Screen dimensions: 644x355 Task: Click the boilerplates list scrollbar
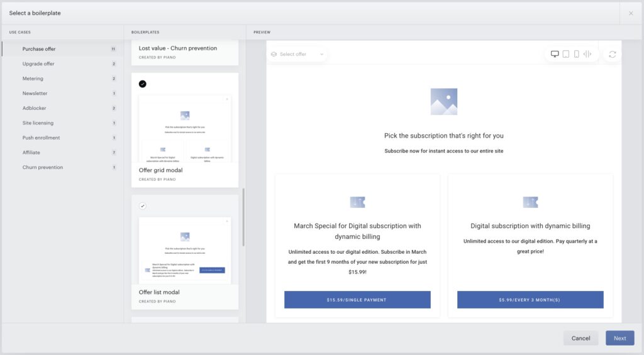pyautogui.click(x=243, y=217)
